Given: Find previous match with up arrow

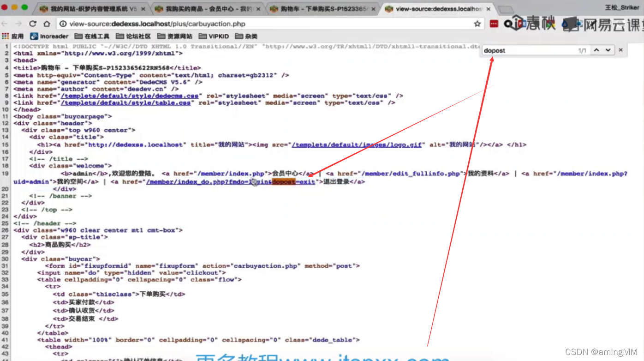Looking at the screenshot, I should tap(596, 50).
